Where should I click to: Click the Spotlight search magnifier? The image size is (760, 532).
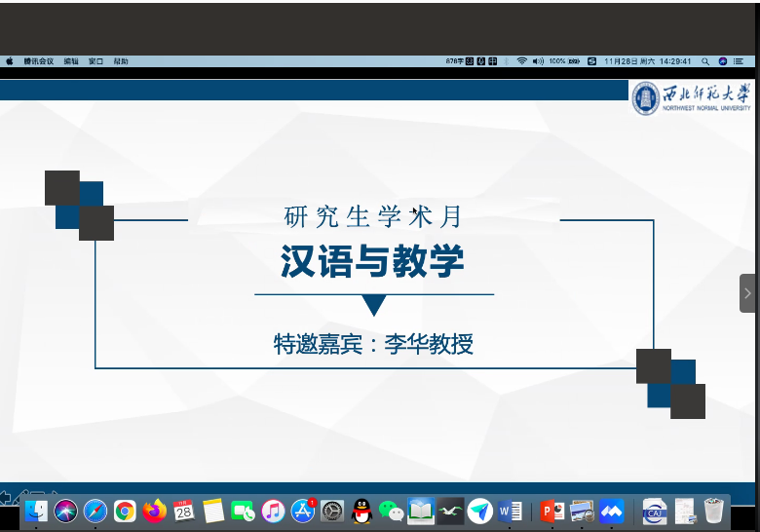pos(705,61)
